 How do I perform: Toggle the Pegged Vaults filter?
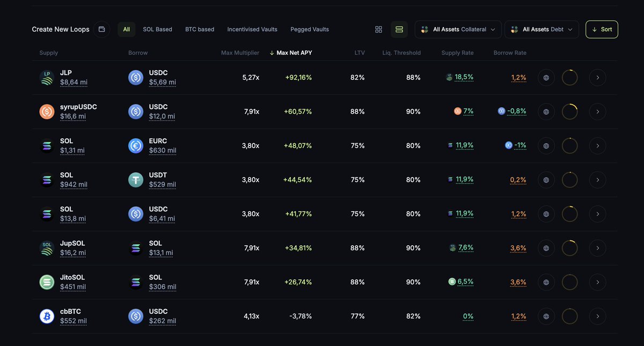pos(309,29)
